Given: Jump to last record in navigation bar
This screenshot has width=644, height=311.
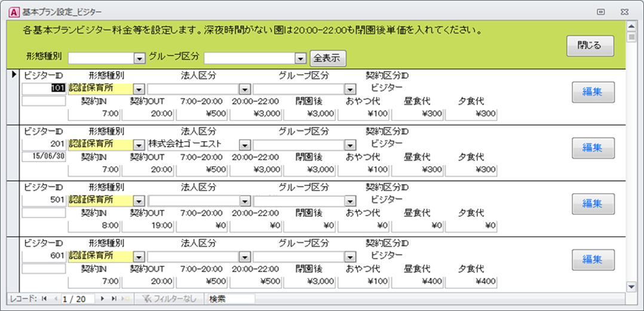Looking at the screenshot, I should pyautogui.click(x=114, y=298).
